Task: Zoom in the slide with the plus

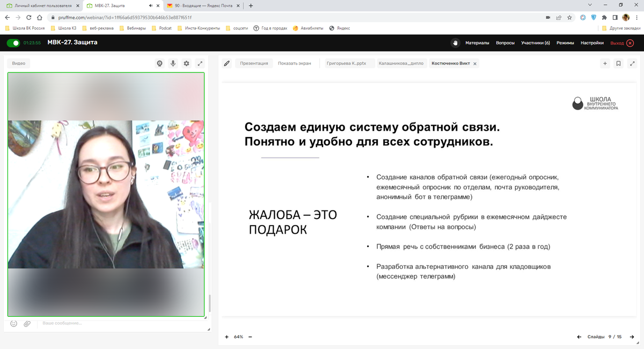Action: 226,337
